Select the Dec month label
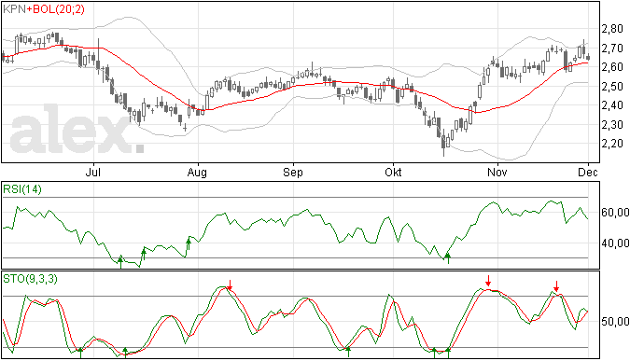644x361 pixels. point(588,172)
